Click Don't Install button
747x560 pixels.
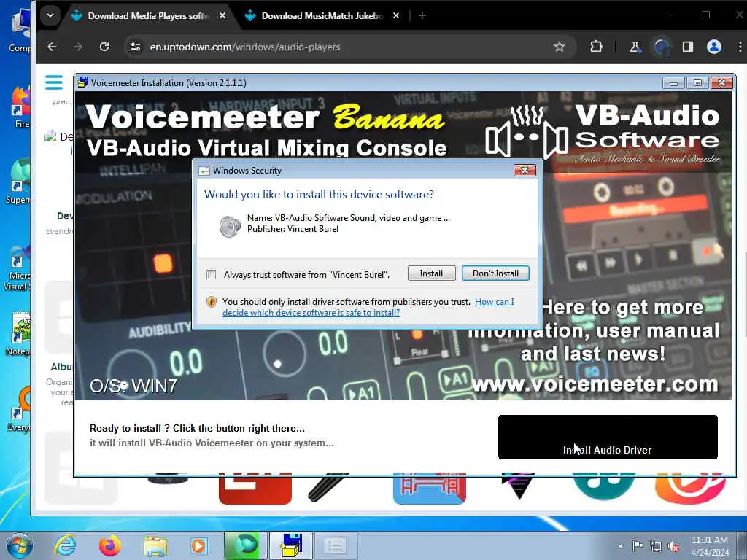(x=495, y=273)
